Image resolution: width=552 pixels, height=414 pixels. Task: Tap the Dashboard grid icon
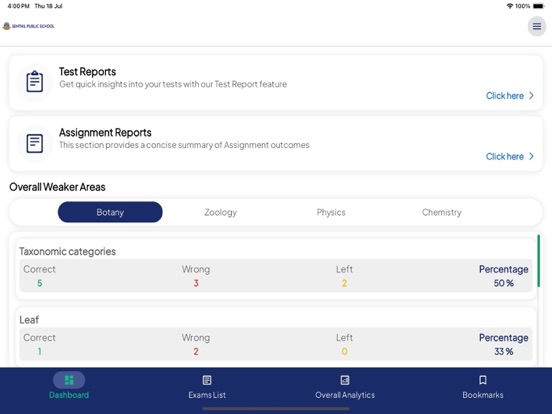pos(69,380)
